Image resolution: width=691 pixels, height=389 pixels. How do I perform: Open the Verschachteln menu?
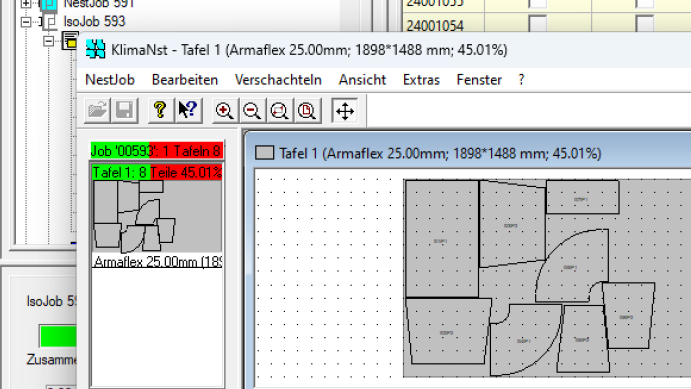[x=278, y=80]
